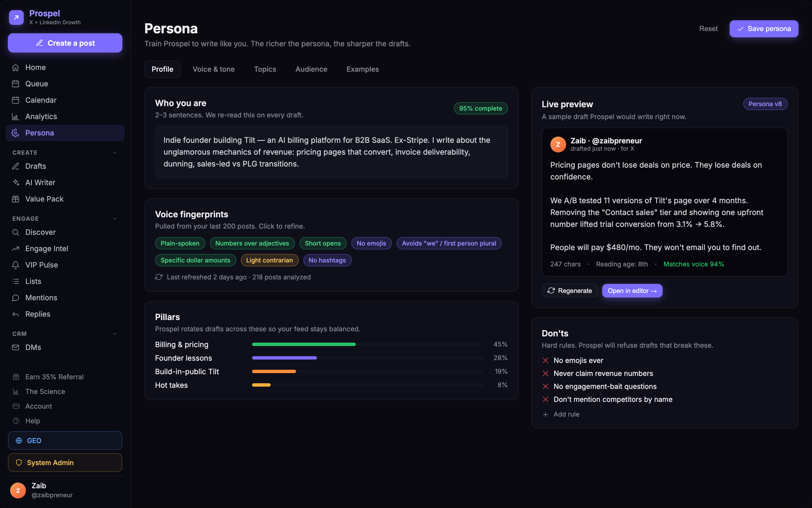
Task: Click the refresh icon beside Last refreshed
Action: pyautogui.click(x=159, y=277)
